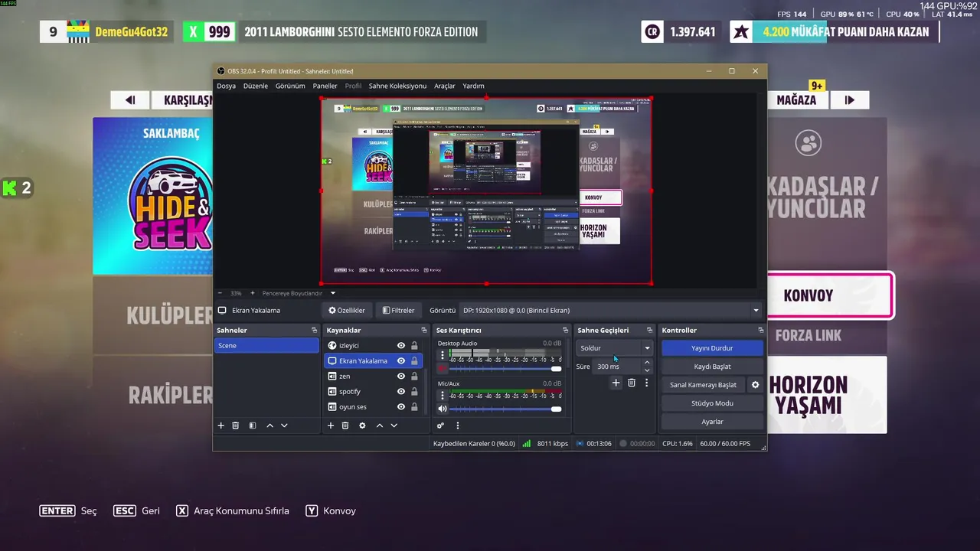This screenshot has height=551, width=980.
Task: Unlock the Ekran Yakalama source
Action: pyautogui.click(x=414, y=361)
